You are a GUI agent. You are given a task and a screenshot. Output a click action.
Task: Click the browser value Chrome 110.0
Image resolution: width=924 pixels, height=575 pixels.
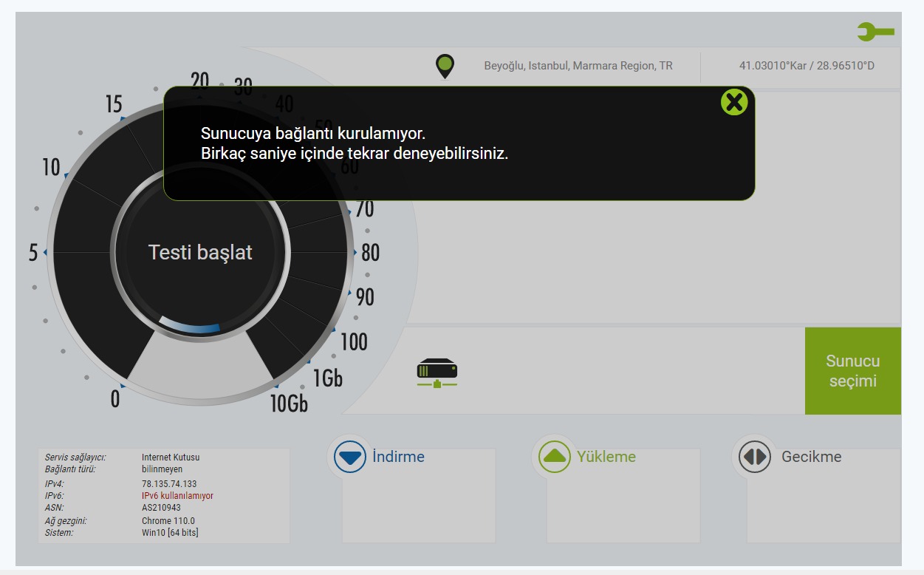168,521
